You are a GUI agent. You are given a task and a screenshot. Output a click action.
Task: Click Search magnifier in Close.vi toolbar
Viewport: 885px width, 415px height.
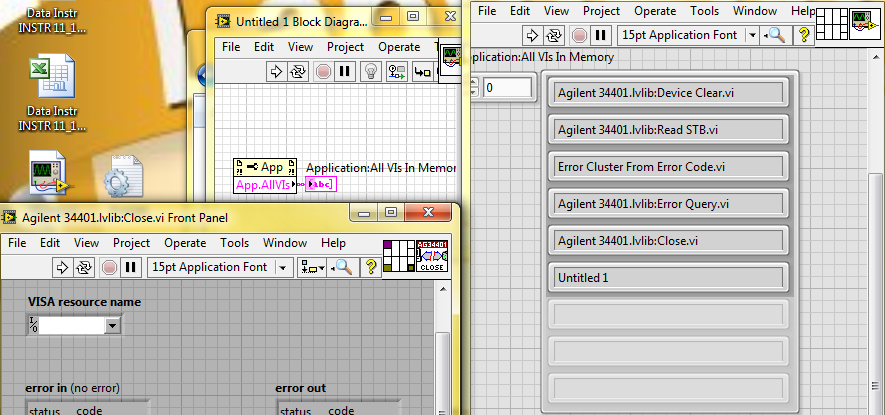342,267
